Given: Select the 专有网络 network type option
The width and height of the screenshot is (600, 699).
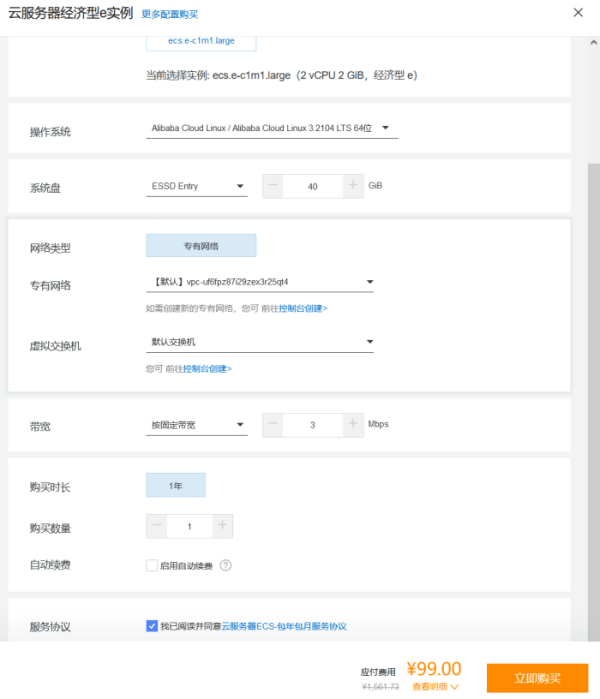Looking at the screenshot, I should 201,245.
